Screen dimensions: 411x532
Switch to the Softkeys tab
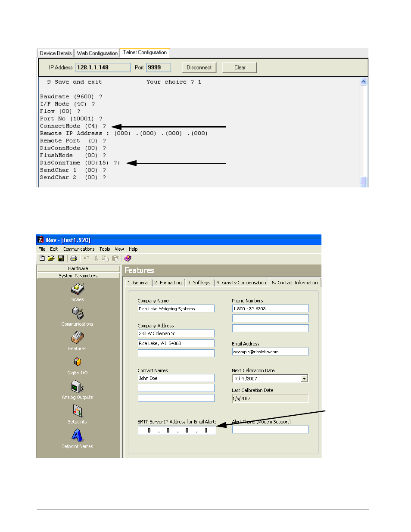(199, 283)
